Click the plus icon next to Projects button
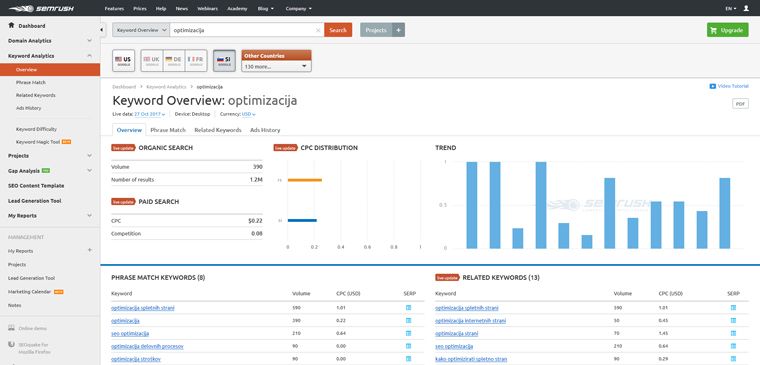Viewport: 760px width, 365px height. (x=398, y=30)
